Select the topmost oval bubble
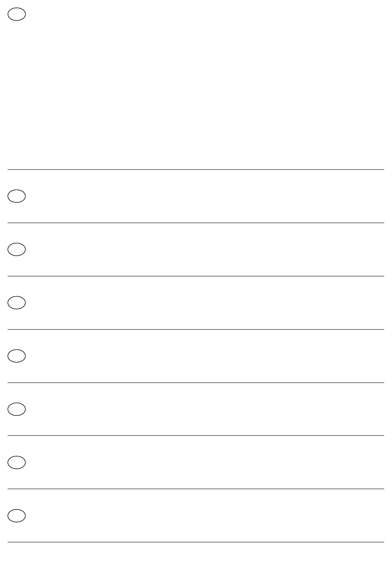 [17, 14]
